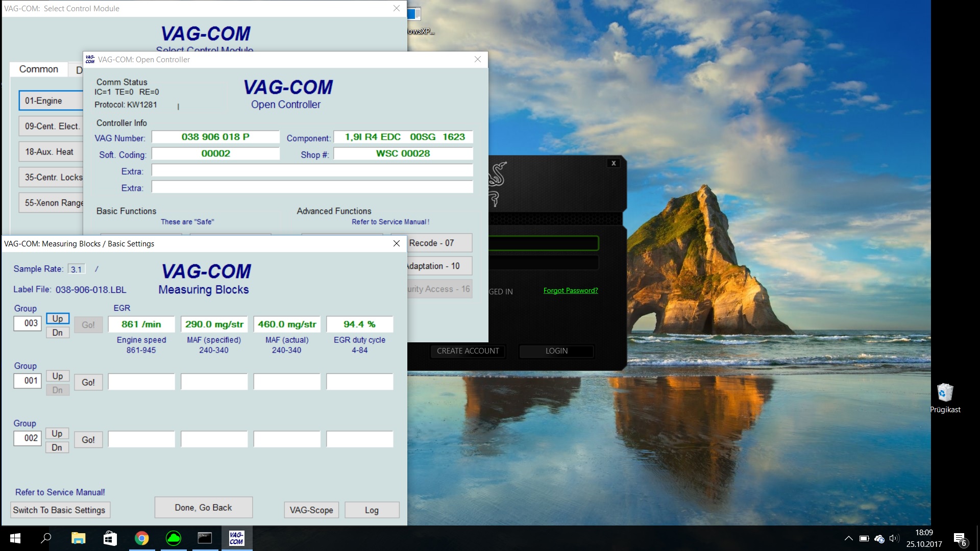980x551 pixels.
Task: Click Switch To Basic Settings
Action: tap(59, 510)
